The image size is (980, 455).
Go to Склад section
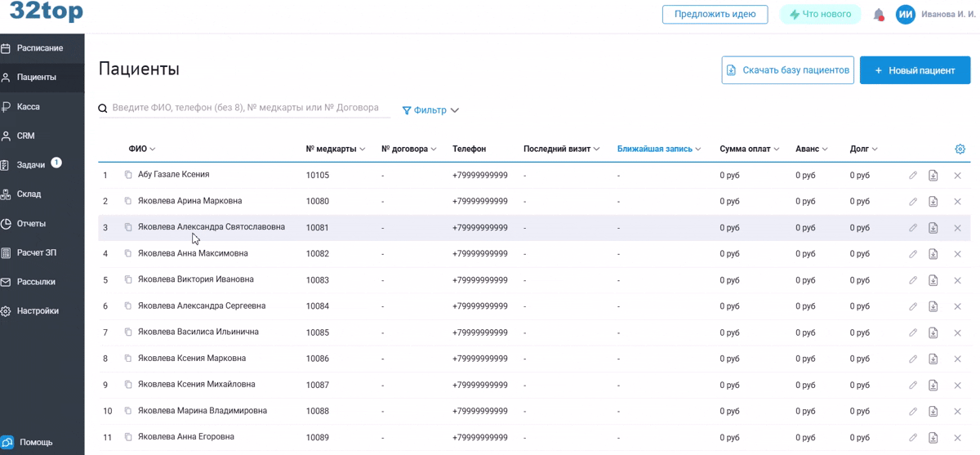(42, 194)
